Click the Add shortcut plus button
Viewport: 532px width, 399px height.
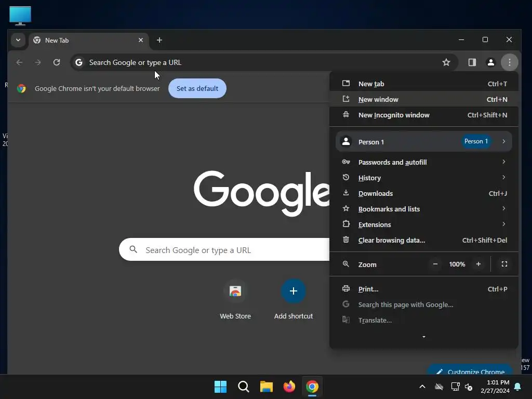(x=294, y=291)
